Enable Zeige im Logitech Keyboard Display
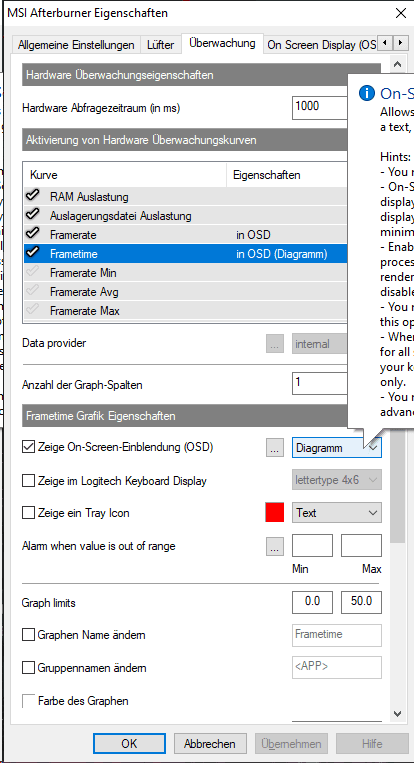 tap(29, 481)
